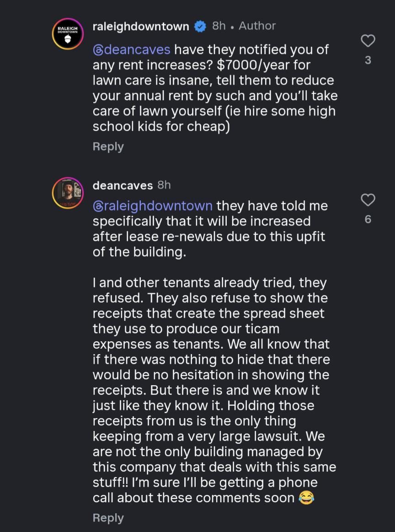Click the laughing emoji ending the comment
The image size is (395, 532).
(306, 498)
